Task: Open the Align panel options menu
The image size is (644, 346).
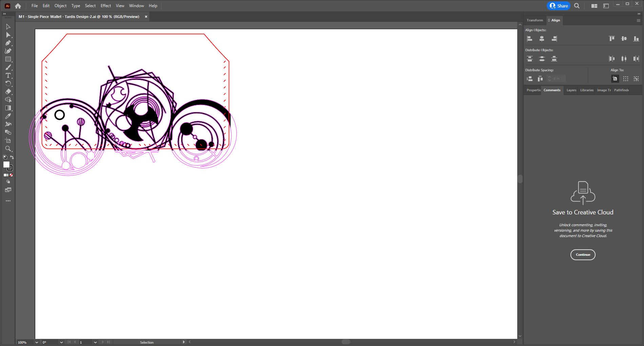Action: click(x=638, y=20)
